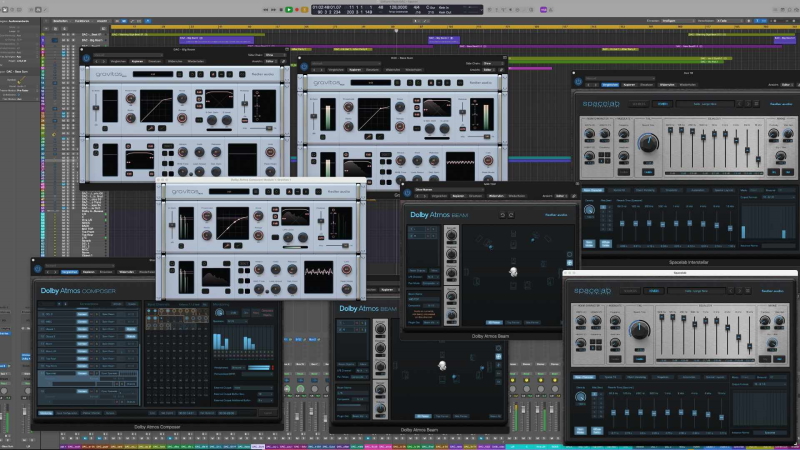
Task: Click link icon in Base Sum Gravitas header
Action: [x=501, y=70]
